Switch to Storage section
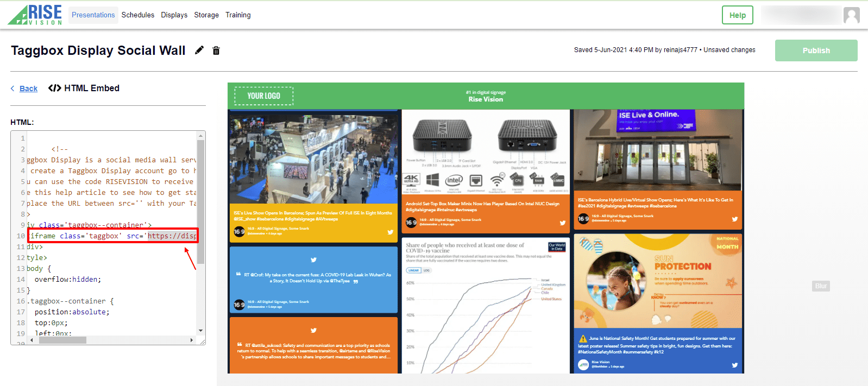The height and width of the screenshot is (386, 868). [x=206, y=15]
